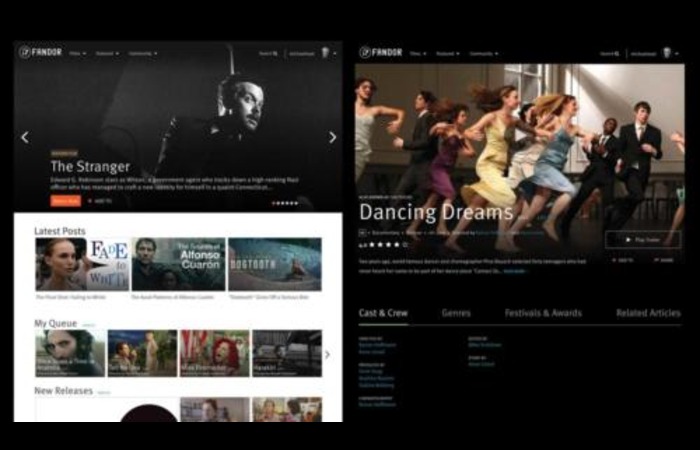Select the carousel pagination dots on The Stranger banner
The height and width of the screenshot is (450, 700).
[x=285, y=203]
